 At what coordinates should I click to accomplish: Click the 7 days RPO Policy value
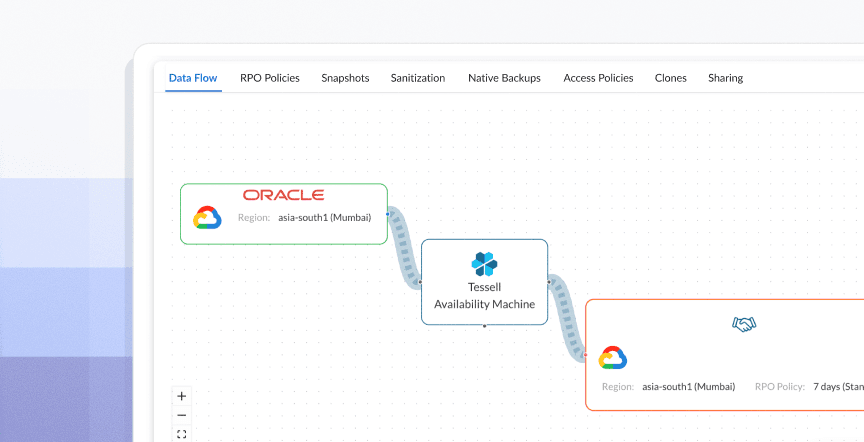coord(839,387)
